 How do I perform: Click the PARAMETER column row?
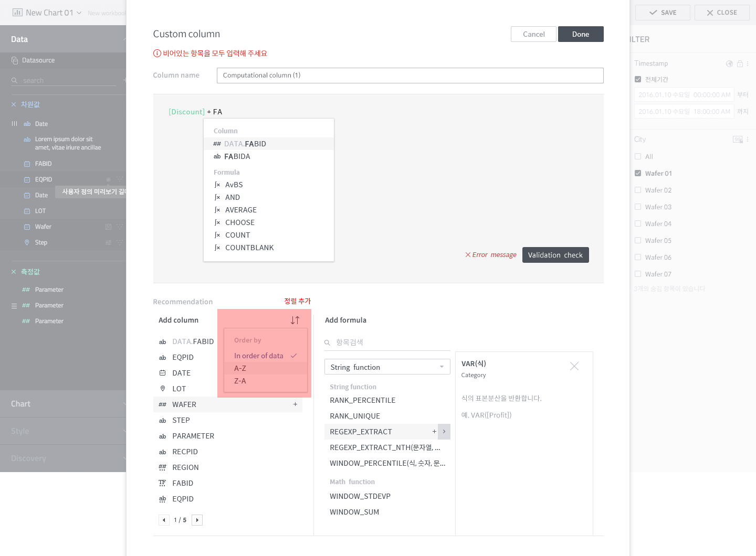(228, 436)
